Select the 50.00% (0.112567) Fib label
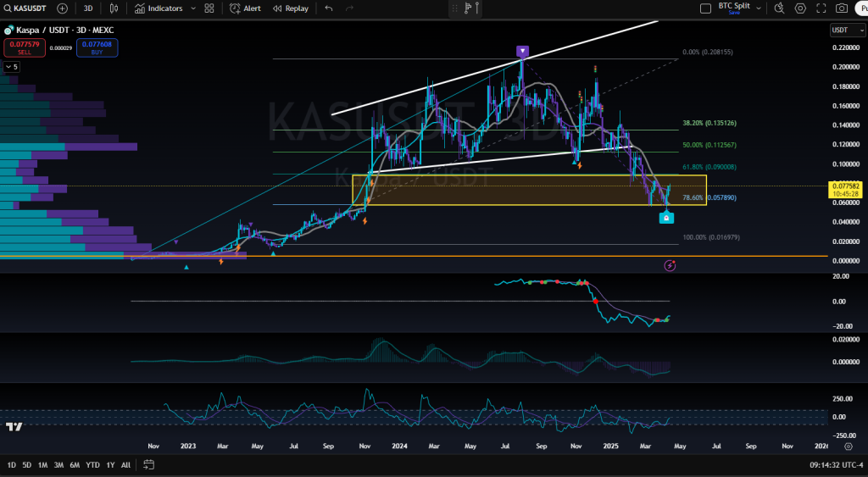868x477 pixels. click(x=709, y=145)
